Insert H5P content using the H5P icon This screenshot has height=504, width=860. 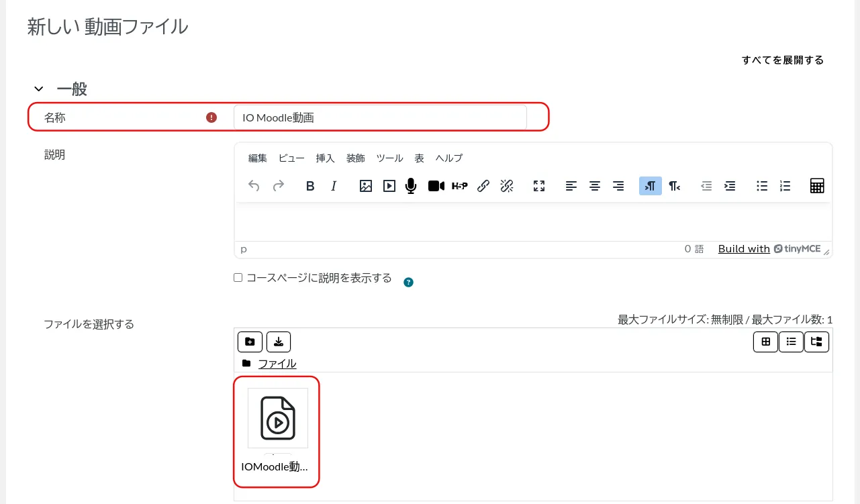point(459,187)
